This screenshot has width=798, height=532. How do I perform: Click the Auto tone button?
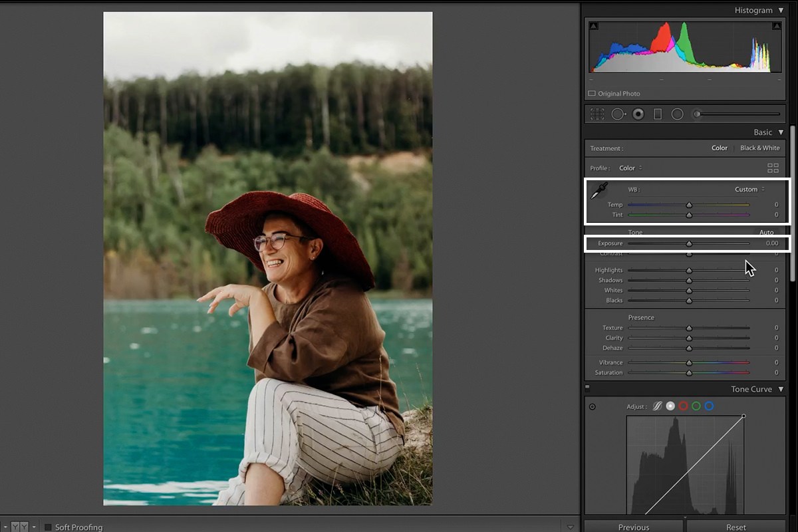click(767, 233)
